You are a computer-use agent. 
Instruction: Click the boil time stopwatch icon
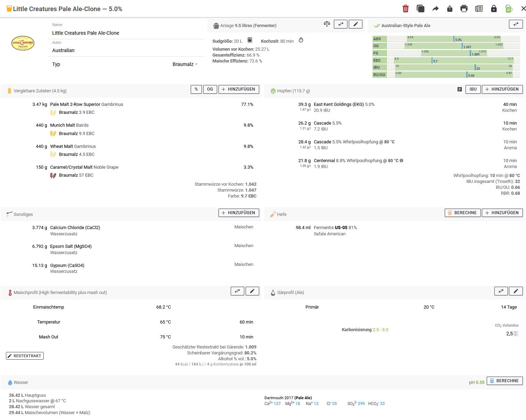pyautogui.click(x=301, y=40)
